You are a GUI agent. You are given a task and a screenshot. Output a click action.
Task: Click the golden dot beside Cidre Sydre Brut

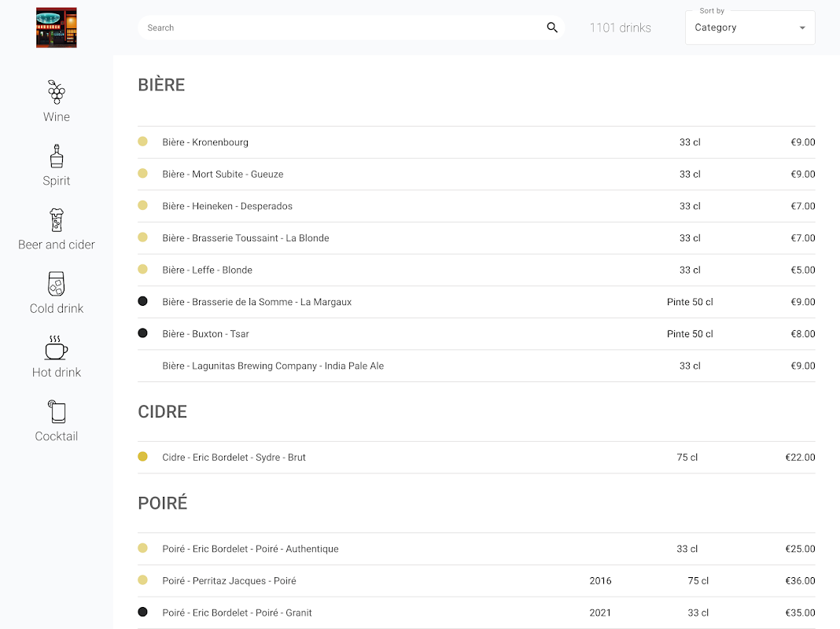(x=142, y=457)
